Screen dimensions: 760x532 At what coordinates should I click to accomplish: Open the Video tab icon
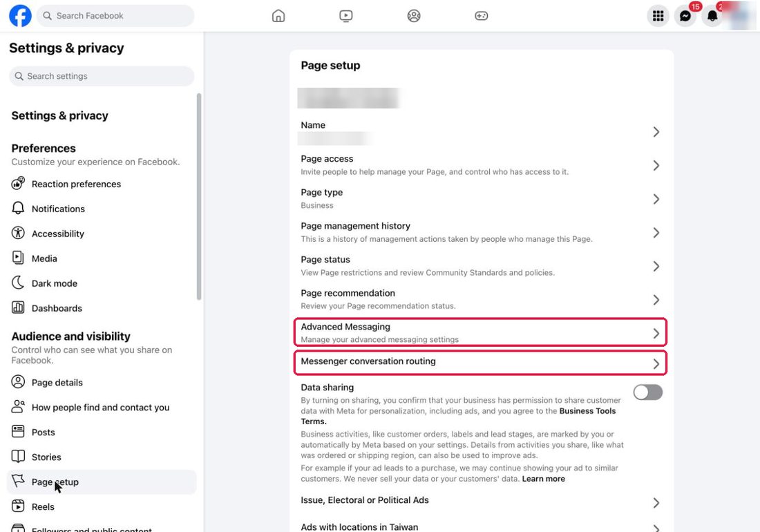(345, 15)
